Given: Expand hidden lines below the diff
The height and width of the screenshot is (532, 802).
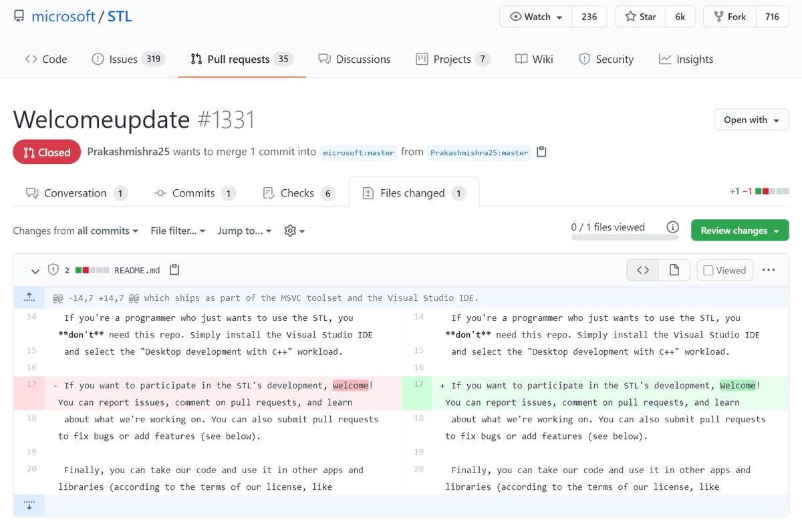Looking at the screenshot, I should 29,505.
